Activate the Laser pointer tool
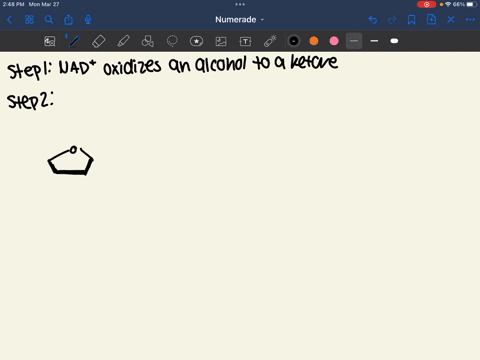This screenshot has height=360, width=480. [x=270, y=41]
